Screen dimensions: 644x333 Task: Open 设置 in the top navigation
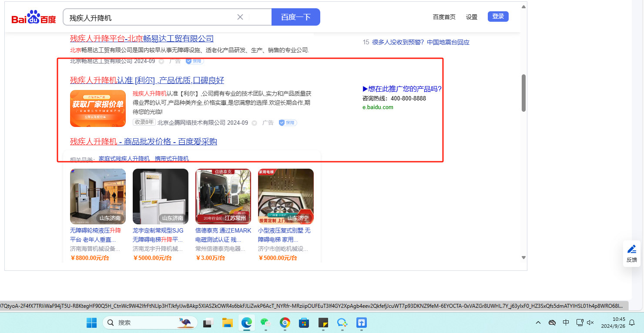point(472,17)
